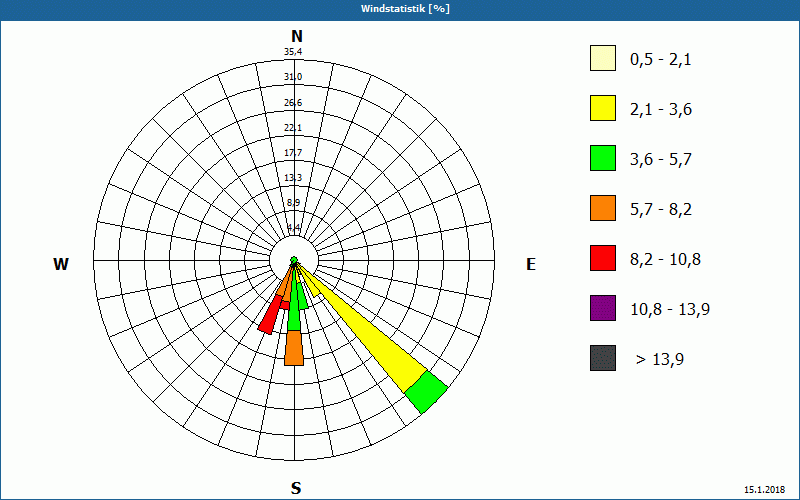Click the S compass label

pos(296,488)
